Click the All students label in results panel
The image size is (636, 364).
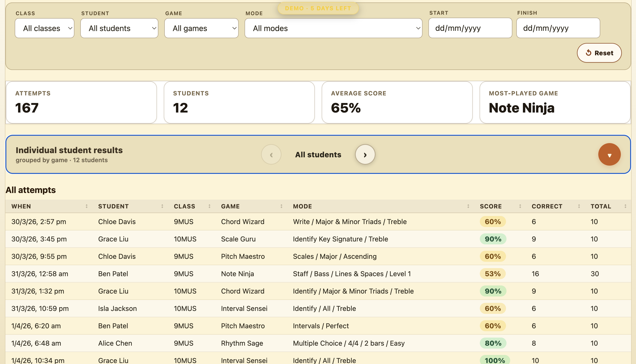318,155
